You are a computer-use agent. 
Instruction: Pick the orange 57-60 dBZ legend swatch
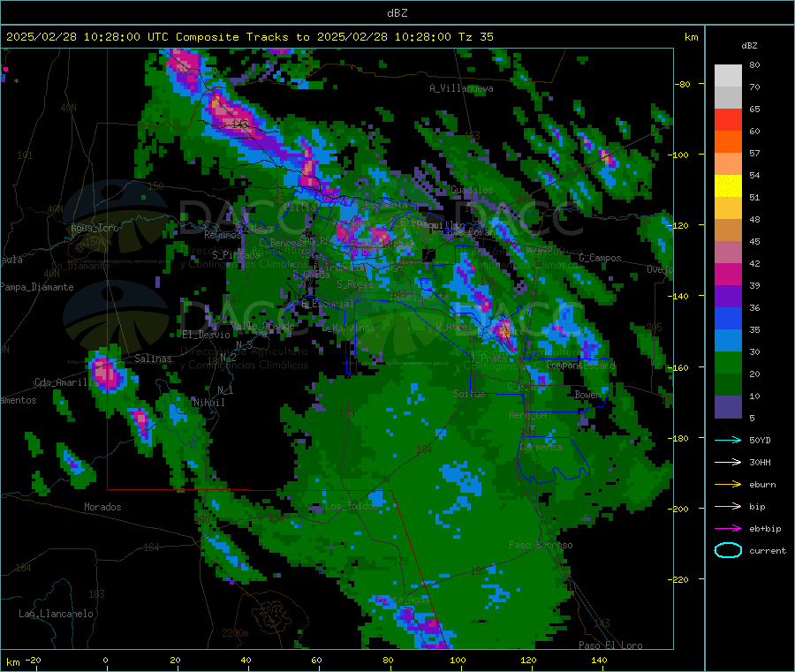728,142
